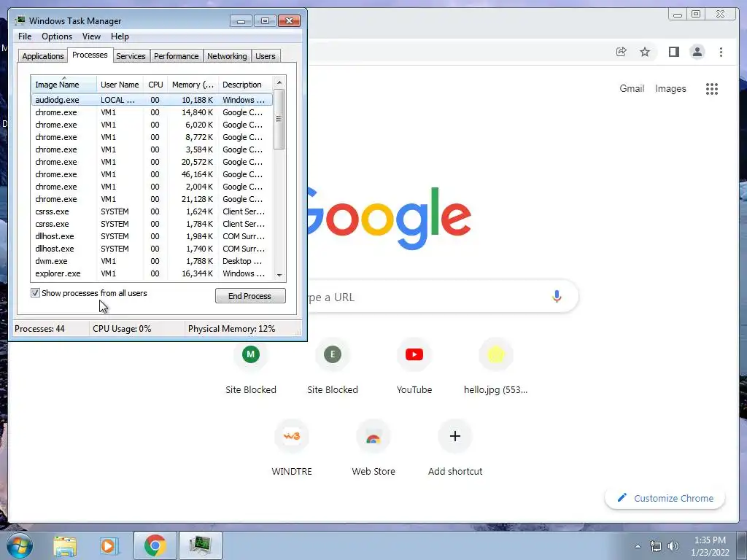Click Physical Memory: 12% status

[x=231, y=329]
